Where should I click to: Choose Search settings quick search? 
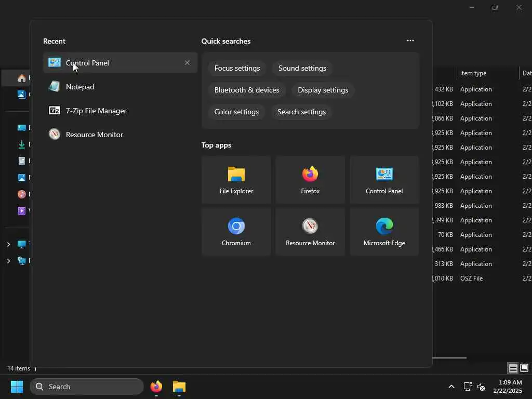(x=302, y=112)
